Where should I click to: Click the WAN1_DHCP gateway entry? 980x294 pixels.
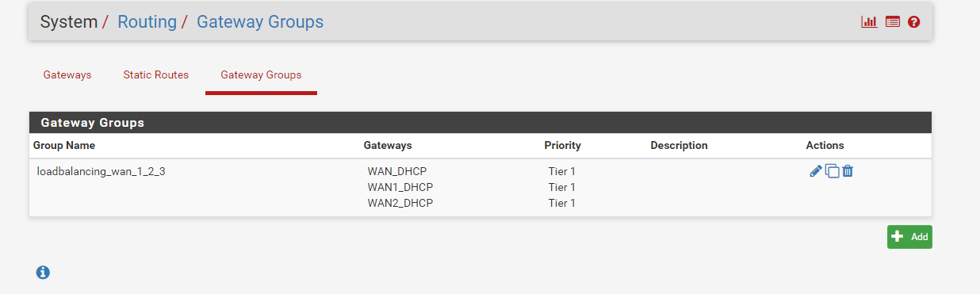tap(400, 187)
